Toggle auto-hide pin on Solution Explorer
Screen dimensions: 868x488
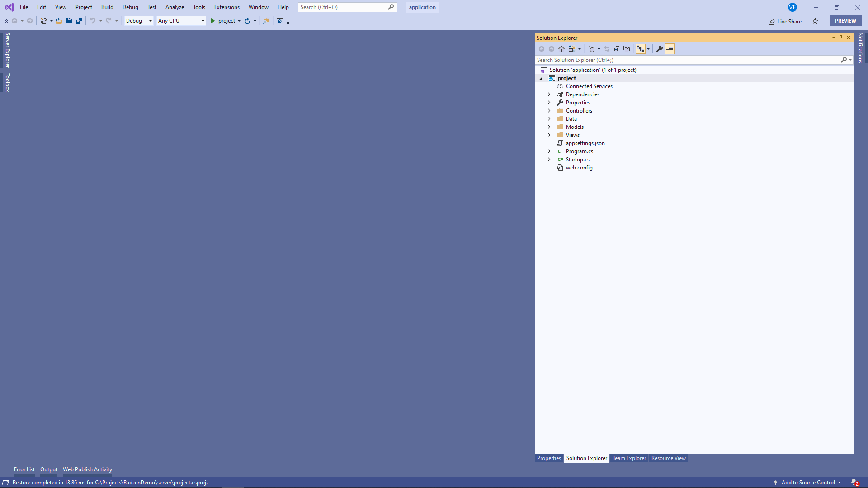(x=841, y=38)
